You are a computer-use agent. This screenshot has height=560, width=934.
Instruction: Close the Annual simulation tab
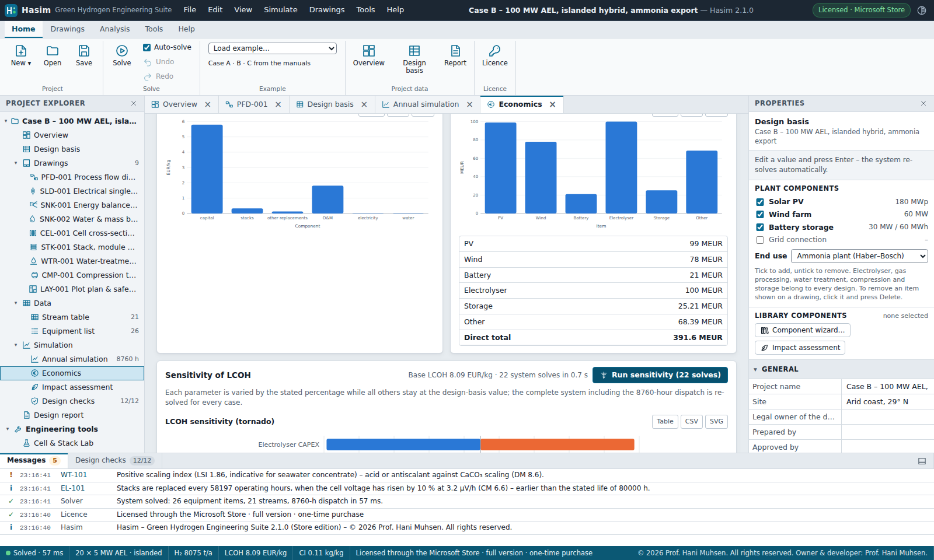470,104
